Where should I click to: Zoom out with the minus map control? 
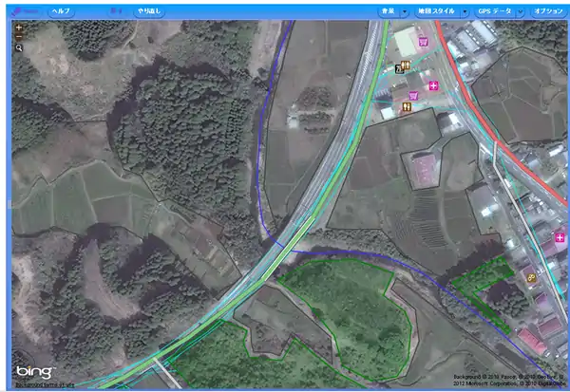tap(19, 37)
